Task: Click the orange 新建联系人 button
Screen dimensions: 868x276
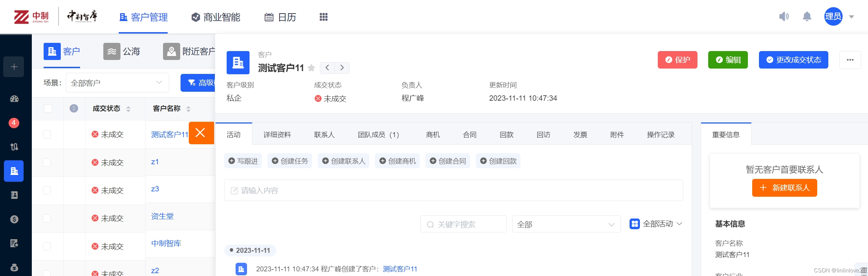Action: (x=785, y=188)
